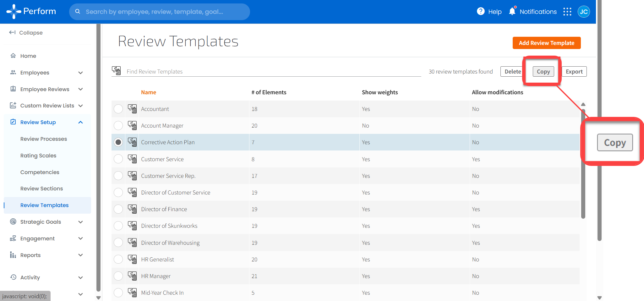Click the template icon in HR Generalist row
The height and width of the screenshot is (301, 644).
pos(132,259)
